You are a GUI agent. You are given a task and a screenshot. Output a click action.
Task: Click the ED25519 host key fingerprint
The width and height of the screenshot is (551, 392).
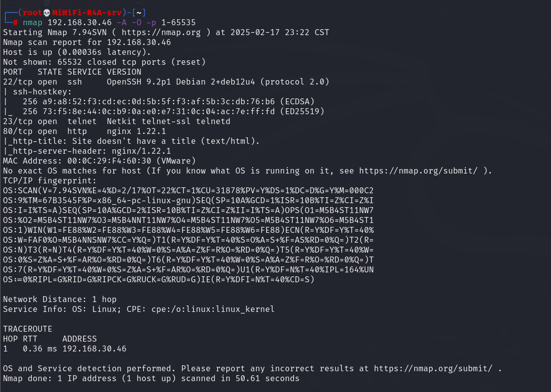pos(158,111)
